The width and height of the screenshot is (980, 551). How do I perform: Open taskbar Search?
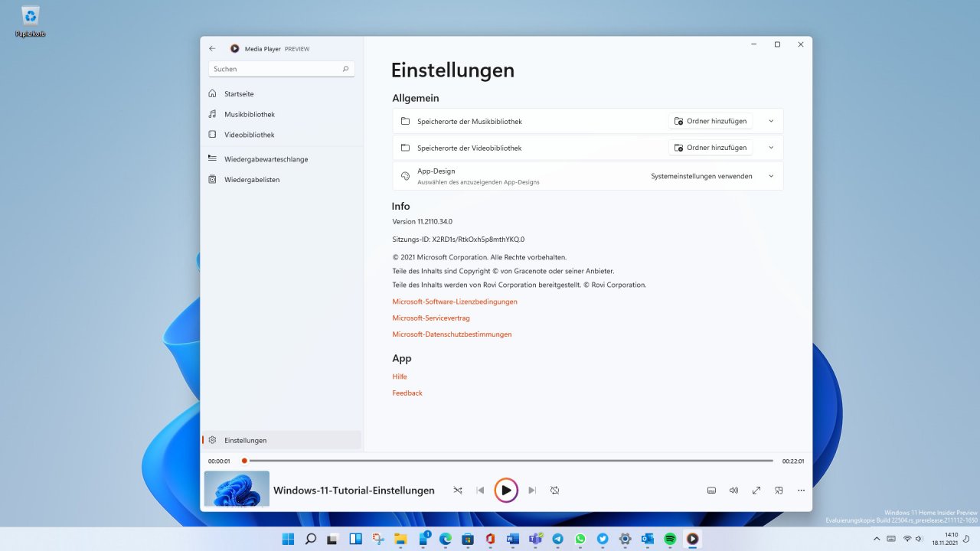click(x=310, y=539)
